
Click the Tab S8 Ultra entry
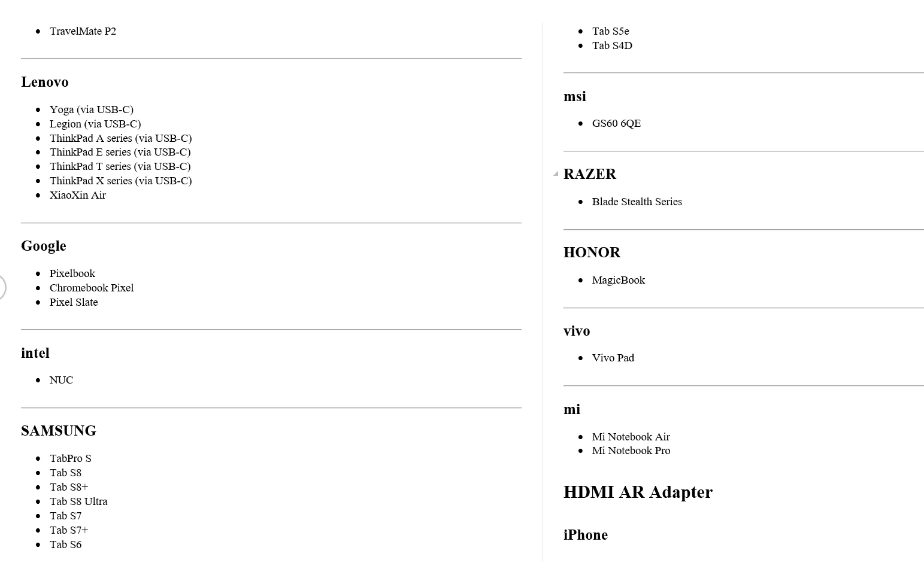[x=79, y=501]
